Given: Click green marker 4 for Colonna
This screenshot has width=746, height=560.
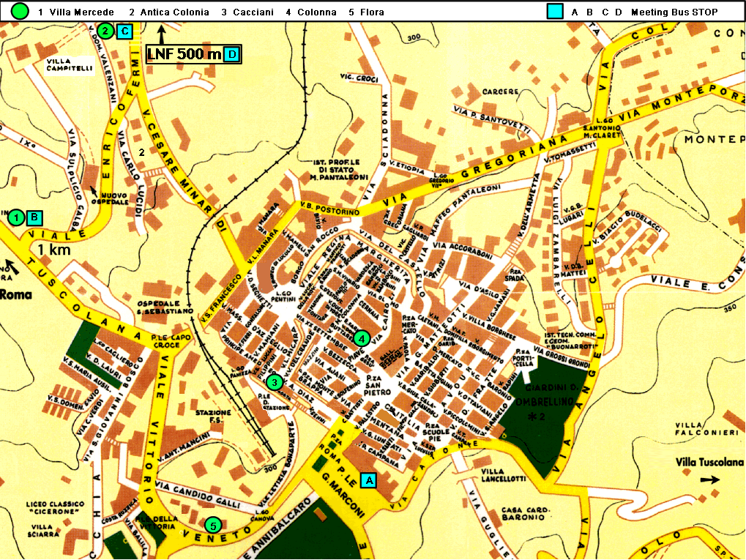Looking at the screenshot, I should [361, 338].
